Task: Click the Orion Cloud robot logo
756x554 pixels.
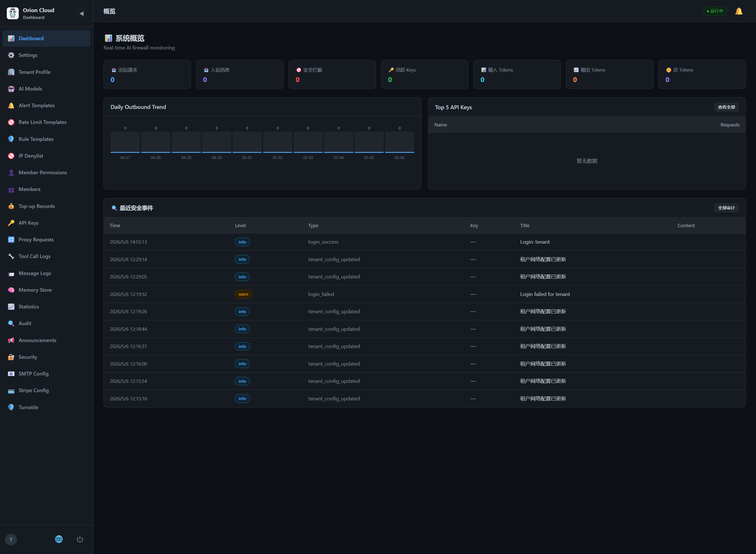Action: click(x=13, y=13)
